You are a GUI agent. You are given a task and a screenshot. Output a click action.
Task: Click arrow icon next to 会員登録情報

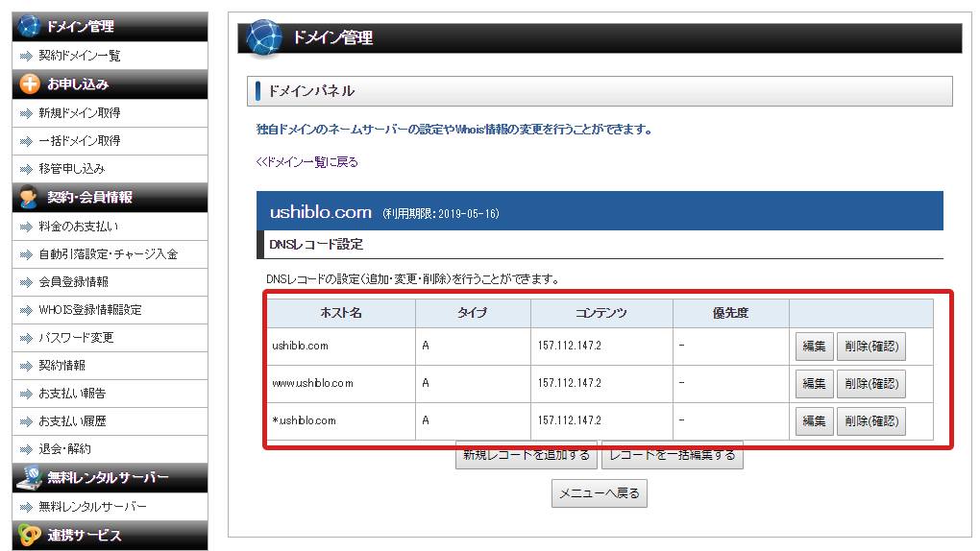tap(26, 282)
